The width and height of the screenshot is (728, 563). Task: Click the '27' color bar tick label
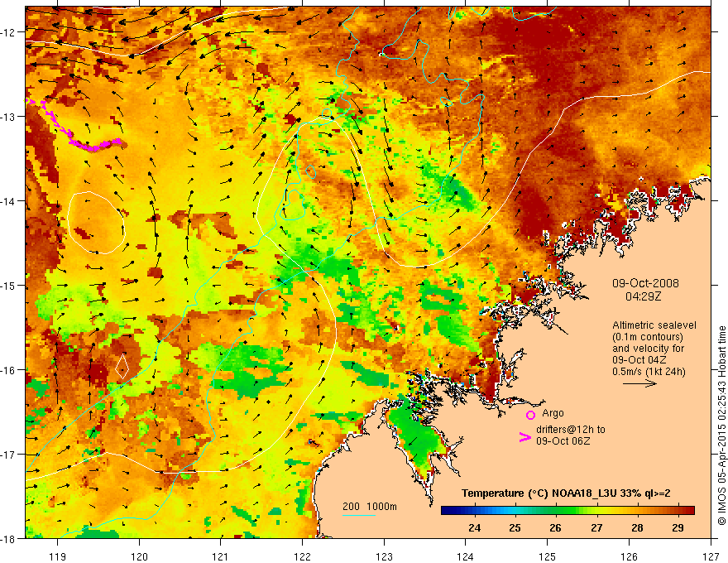[596, 527]
